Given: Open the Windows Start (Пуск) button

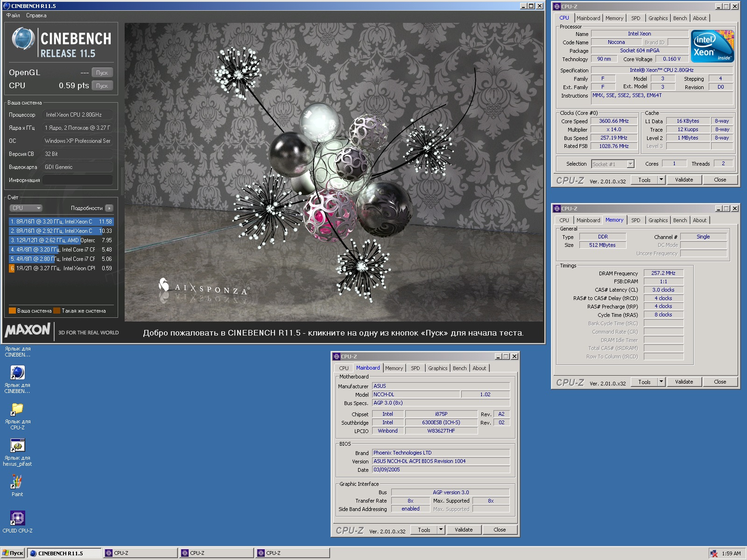Looking at the screenshot, I should (x=13, y=553).
